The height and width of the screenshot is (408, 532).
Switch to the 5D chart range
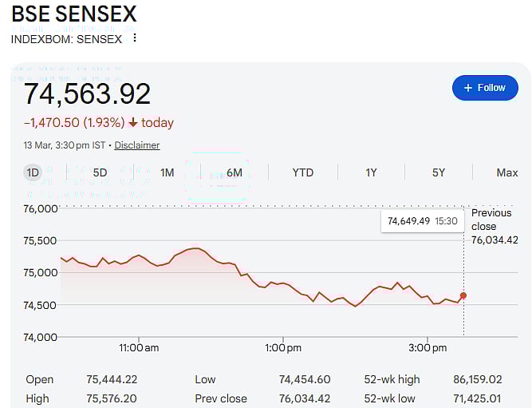[100, 172]
